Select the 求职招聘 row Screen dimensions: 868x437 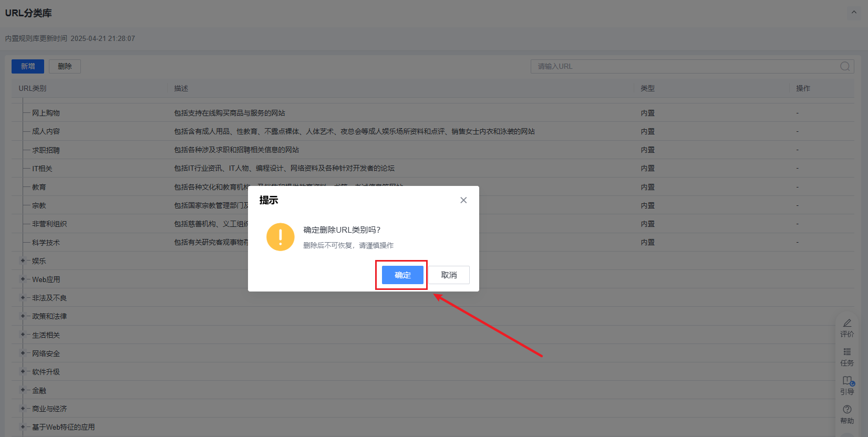click(x=433, y=150)
